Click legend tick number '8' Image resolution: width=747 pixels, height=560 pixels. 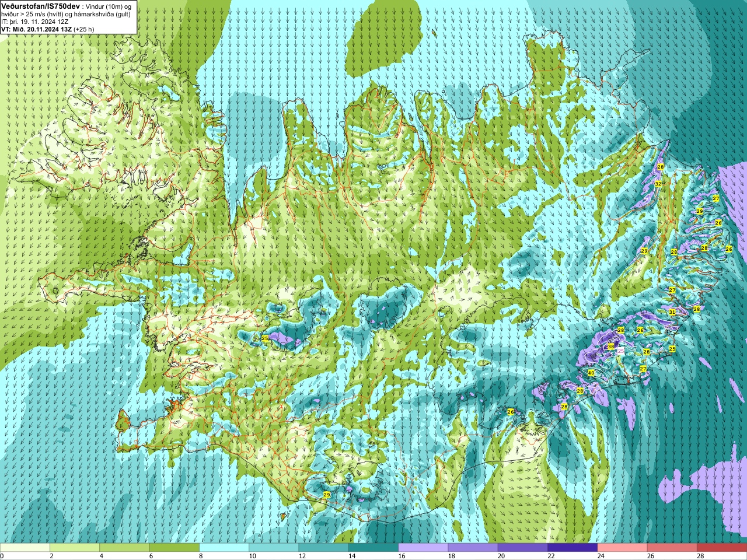coord(202,556)
